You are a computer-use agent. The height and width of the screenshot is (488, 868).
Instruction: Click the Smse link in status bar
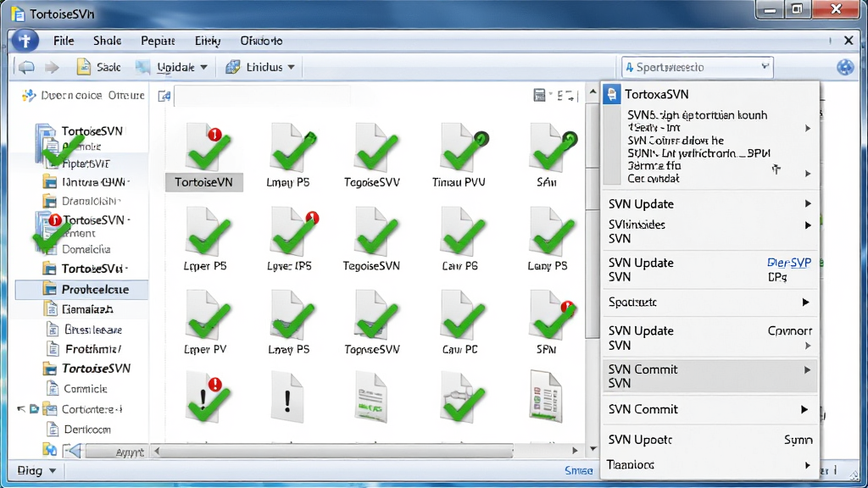(x=578, y=471)
